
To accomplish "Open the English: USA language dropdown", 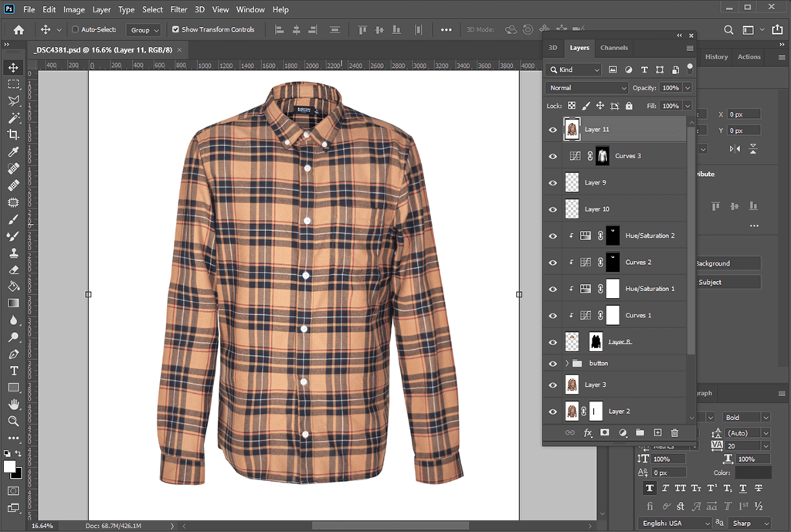I will click(x=675, y=523).
